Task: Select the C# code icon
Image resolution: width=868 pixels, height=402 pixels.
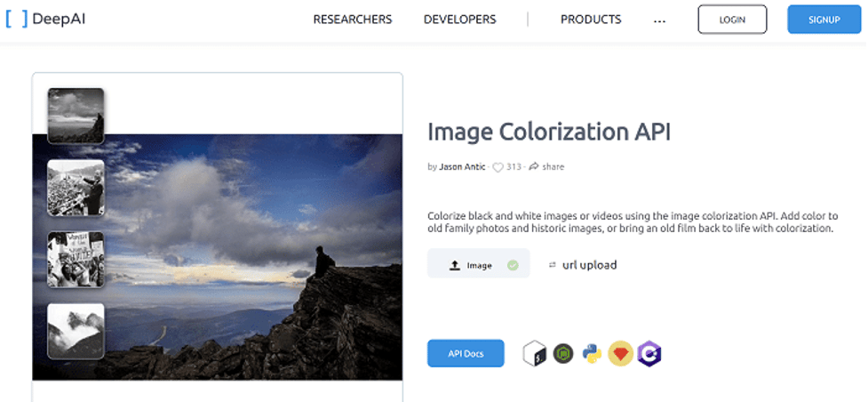Action: 649,354
